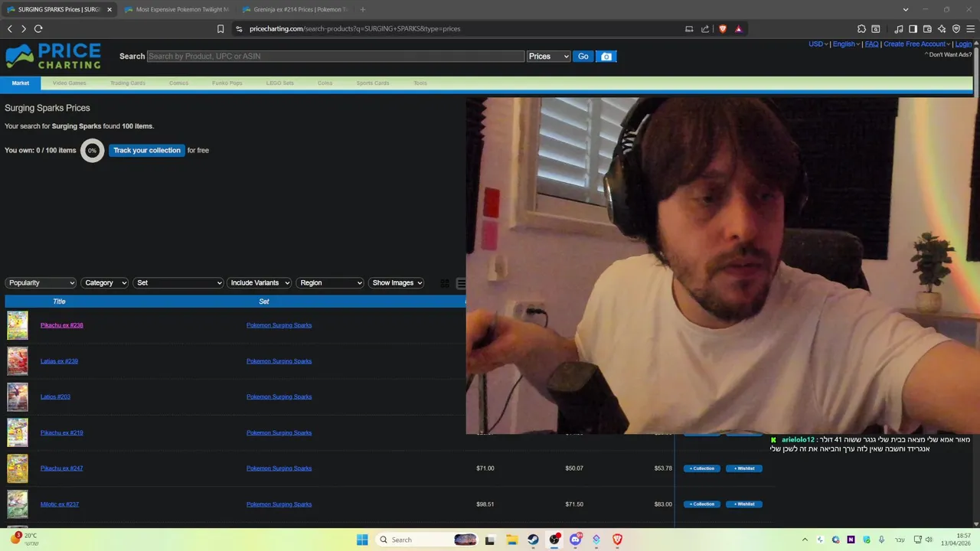Image resolution: width=980 pixels, height=551 pixels.
Task: Open Brave browser taskbar icon
Action: tap(617, 540)
